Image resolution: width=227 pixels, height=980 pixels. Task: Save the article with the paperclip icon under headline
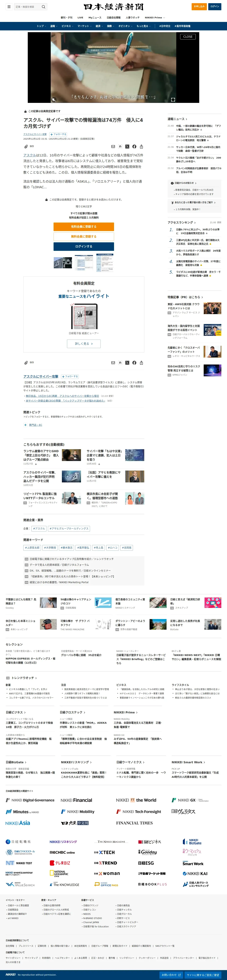click(26, 147)
